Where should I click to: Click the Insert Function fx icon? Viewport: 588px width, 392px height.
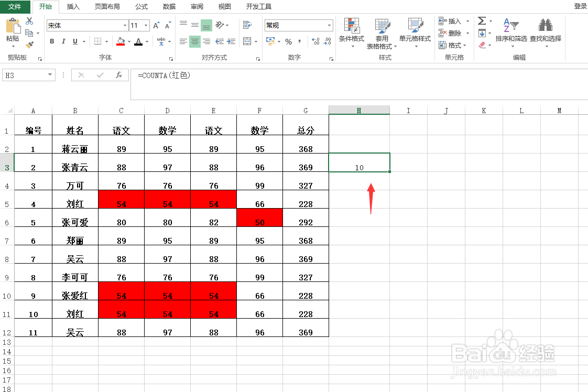[x=119, y=75]
